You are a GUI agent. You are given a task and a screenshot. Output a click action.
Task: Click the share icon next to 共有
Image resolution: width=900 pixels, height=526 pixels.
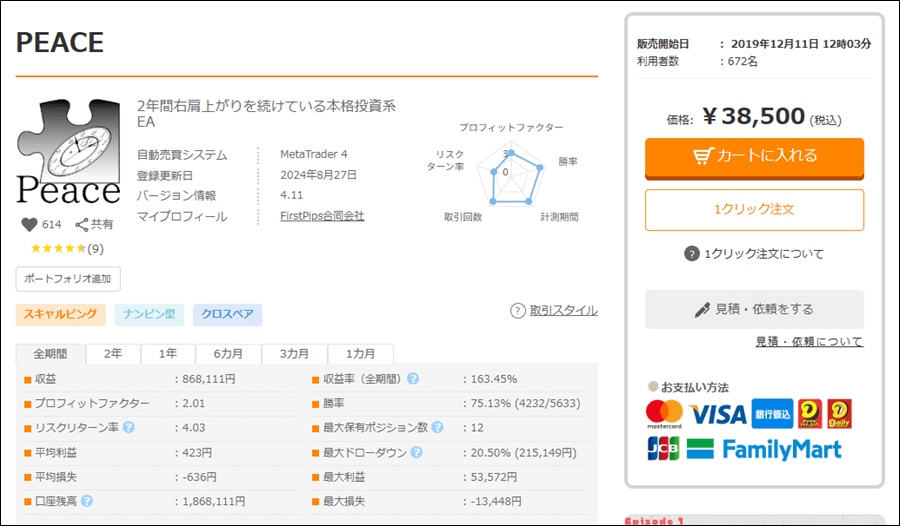pyautogui.click(x=82, y=225)
